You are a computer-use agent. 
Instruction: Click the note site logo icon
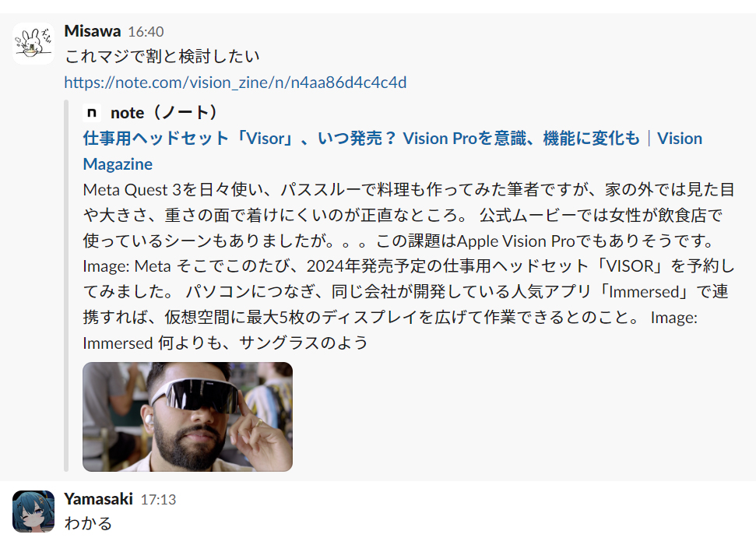(92, 112)
